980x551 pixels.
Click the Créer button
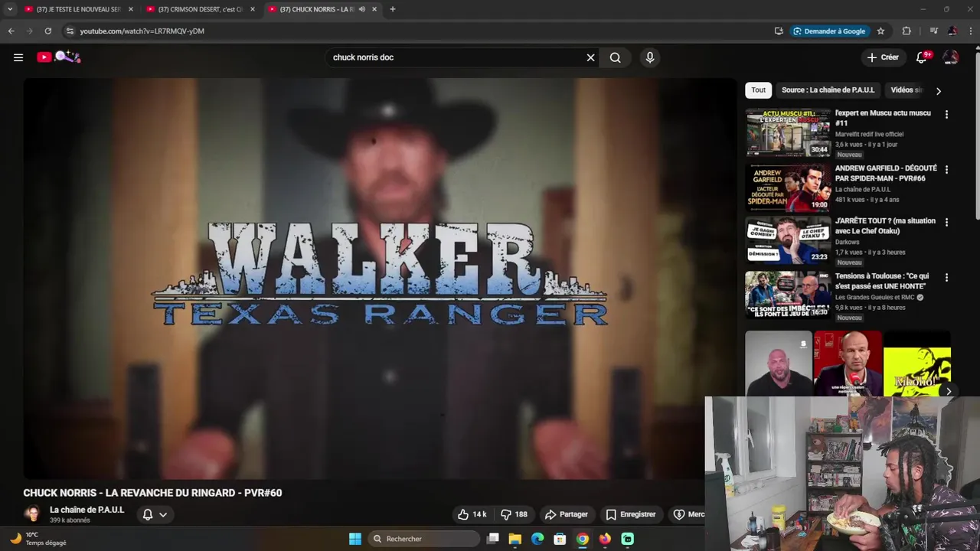tap(883, 57)
